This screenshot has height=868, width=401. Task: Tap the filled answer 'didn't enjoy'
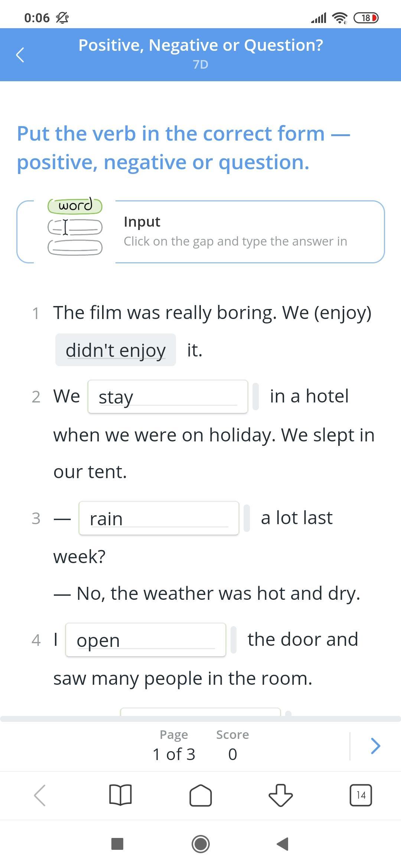[x=115, y=350]
